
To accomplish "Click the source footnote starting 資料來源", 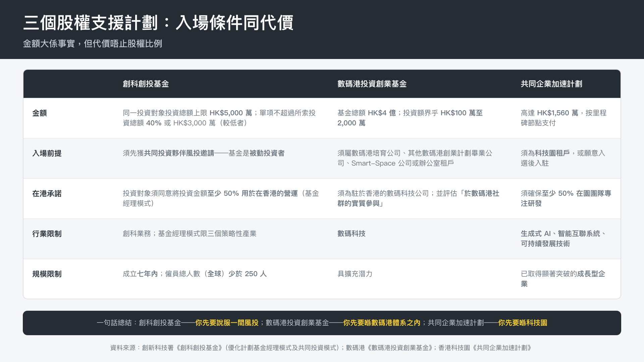I will click(x=321, y=348).
